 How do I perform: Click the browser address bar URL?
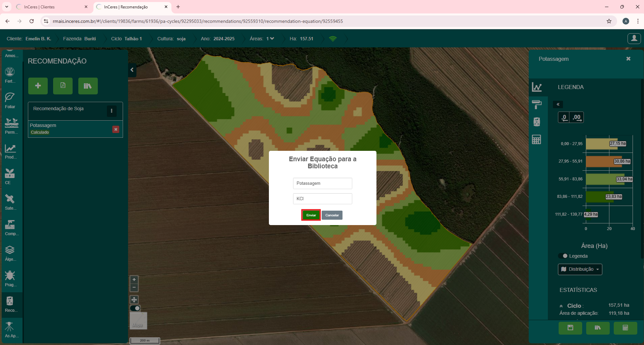point(198,21)
